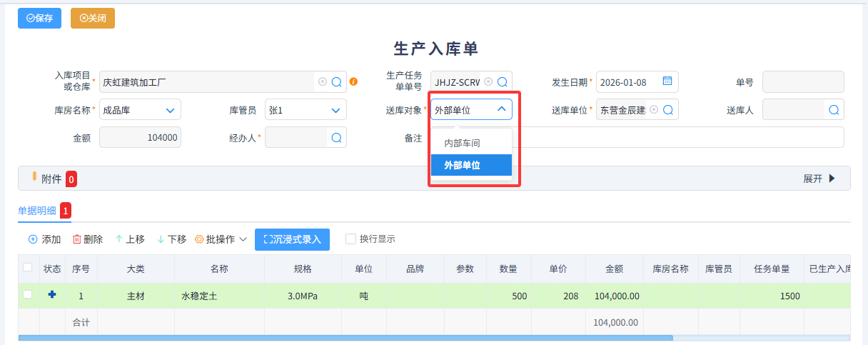Click the search icon in 经办人 field
This screenshot has width=868, height=345.
coord(337,138)
